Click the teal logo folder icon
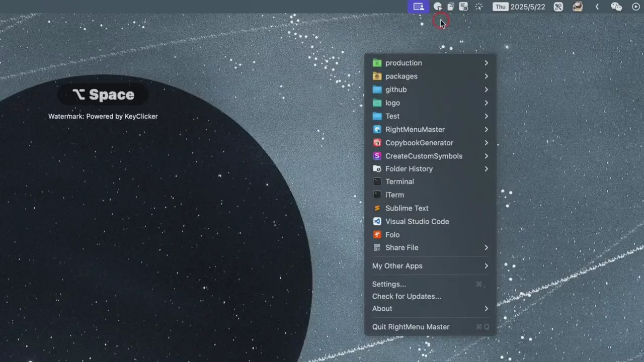The image size is (644, 362). coord(377,103)
